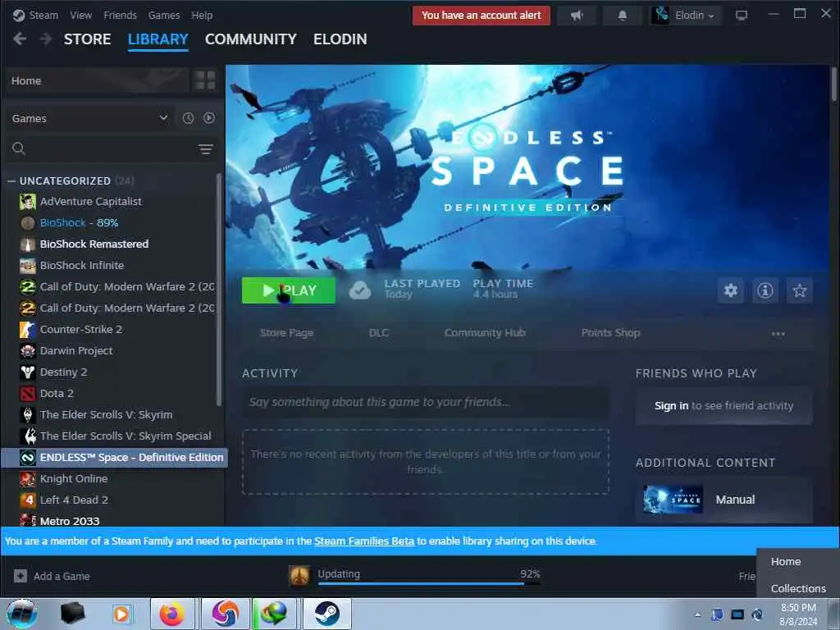Viewport: 840px width, 630px height.
Task: Open the Steam Families Beta link
Action: [364, 541]
